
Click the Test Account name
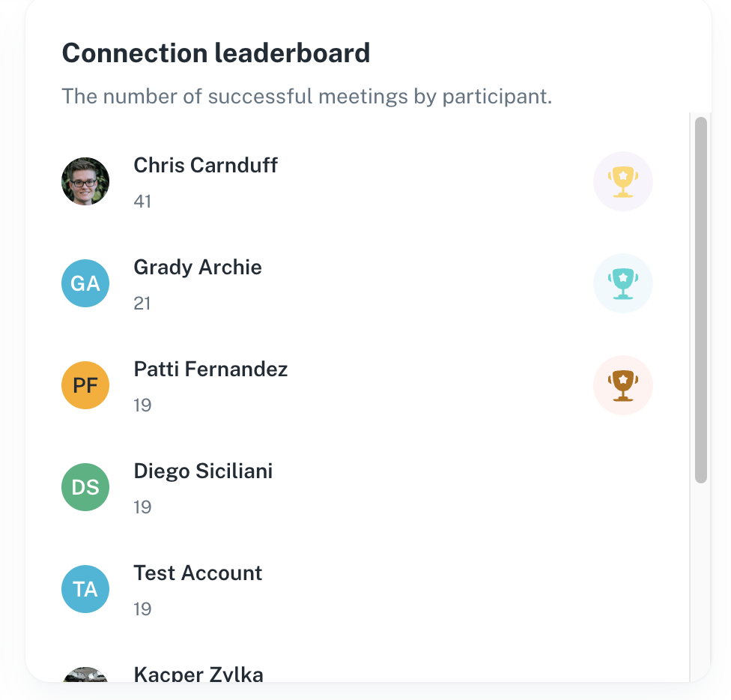pos(198,573)
